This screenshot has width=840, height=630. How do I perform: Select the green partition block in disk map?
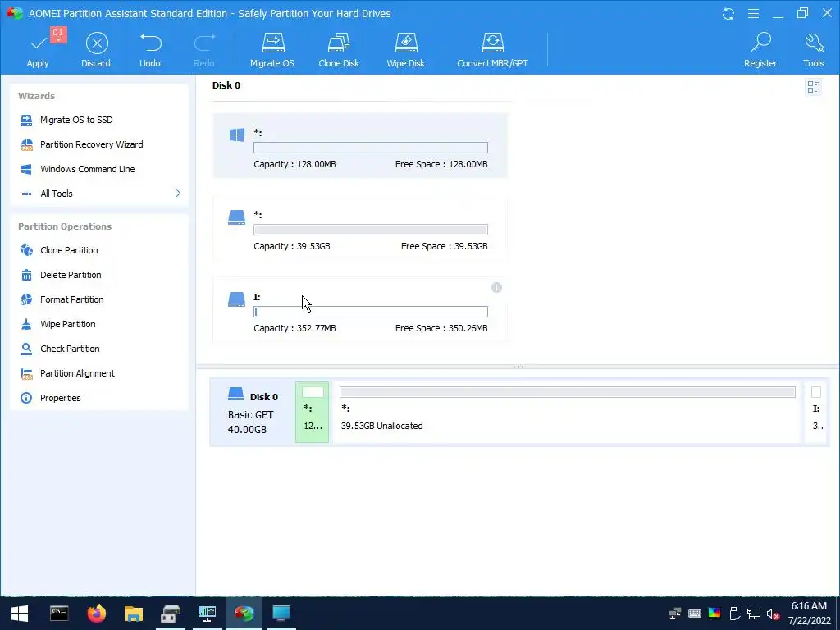point(313,412)
